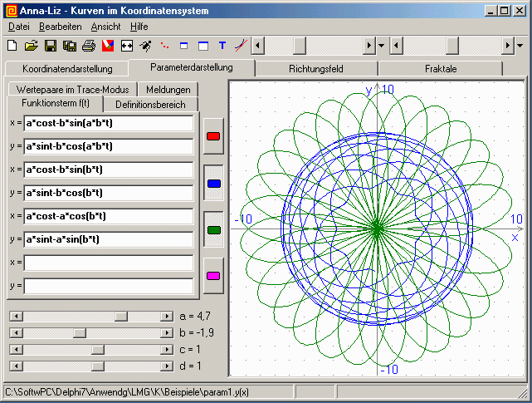Open the dropdown arrow at toolbar's far right
532x403 pixels.
(520, 45)
